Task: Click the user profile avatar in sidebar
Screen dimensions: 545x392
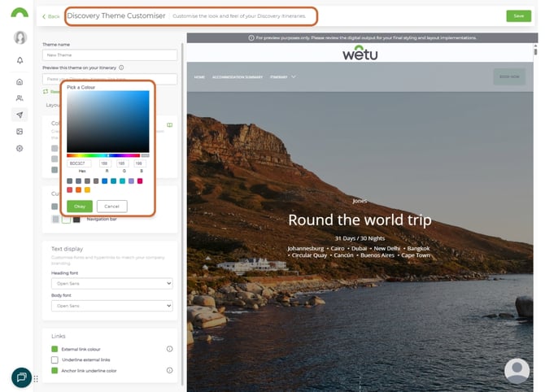Action: pyautogui.click(x=20, y=37)
